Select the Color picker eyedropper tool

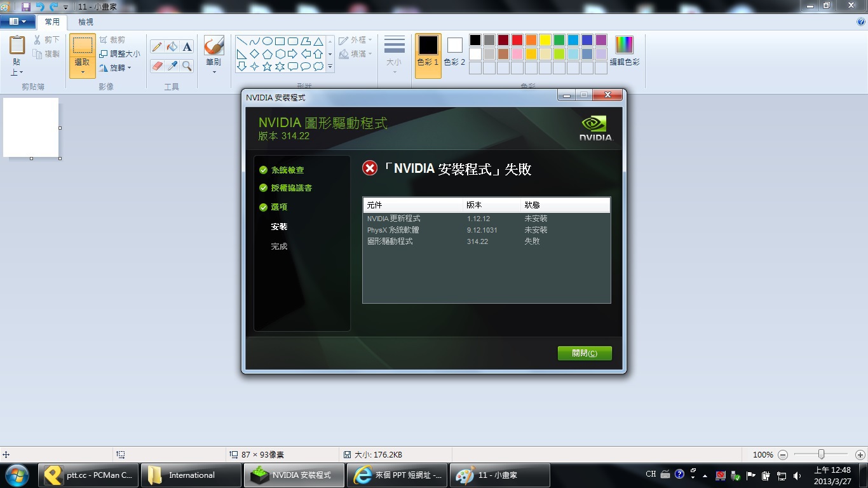point(172,66)
